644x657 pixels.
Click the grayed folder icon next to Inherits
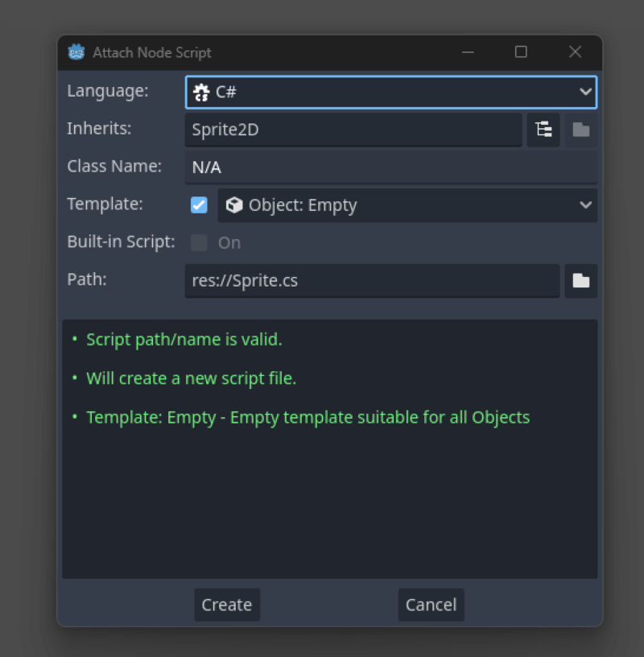[x=580, y=130]
